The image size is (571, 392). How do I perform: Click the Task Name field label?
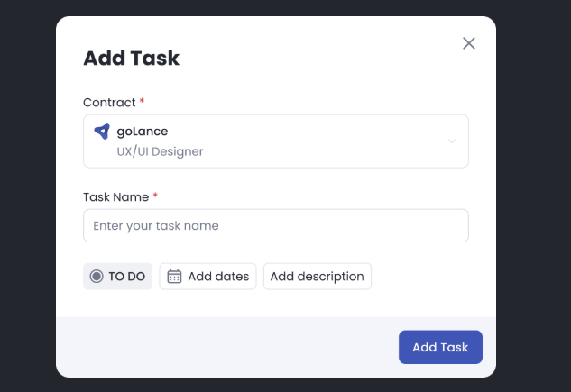point(115,196)
